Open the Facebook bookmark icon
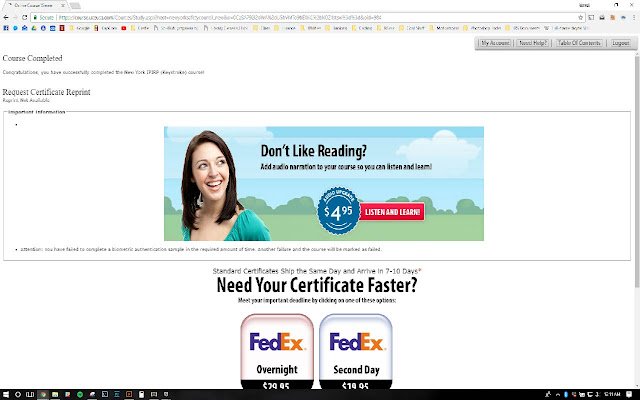 click(x=6, y=28)
